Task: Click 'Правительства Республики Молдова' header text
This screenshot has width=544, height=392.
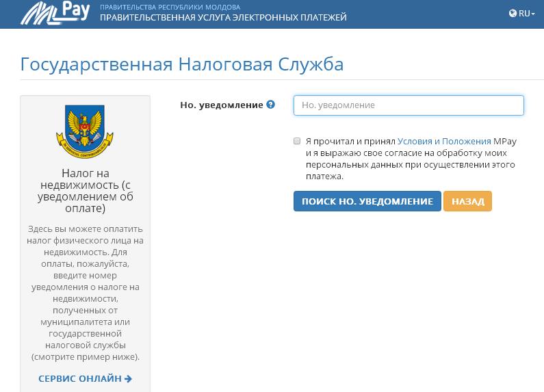Action: (170, 6)
